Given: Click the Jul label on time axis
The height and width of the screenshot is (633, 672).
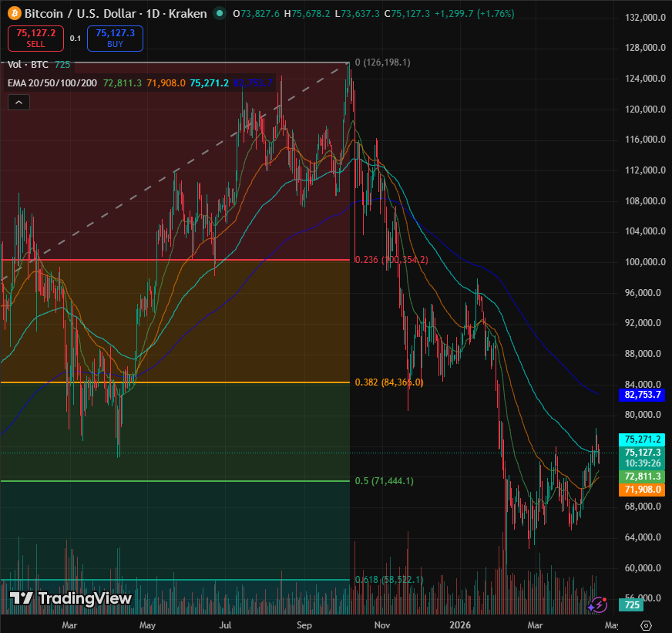Looking at the screenshot, I should 226,625.
